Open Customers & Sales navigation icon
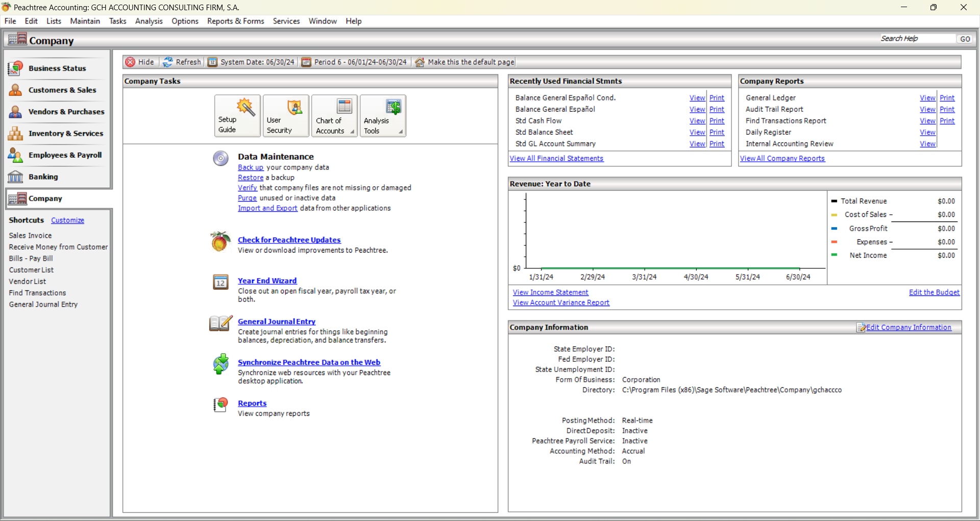This screenshot has width=980, height=521. pyautogui.click(x=15, y=90)
